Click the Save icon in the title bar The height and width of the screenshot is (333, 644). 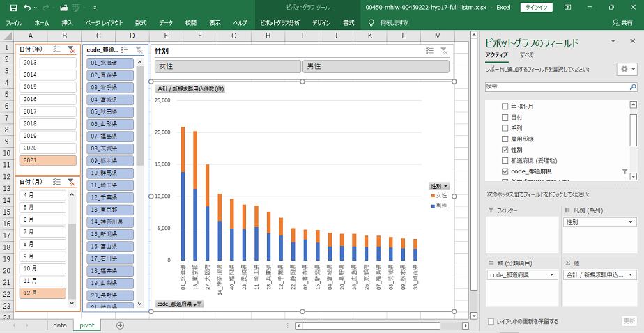click(x=13, y=7)
